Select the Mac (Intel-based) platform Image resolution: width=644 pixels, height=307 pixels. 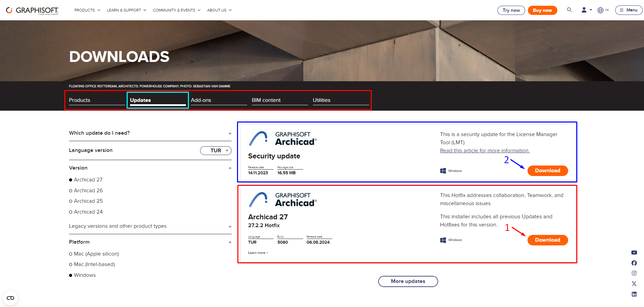[x=92, y=264]
